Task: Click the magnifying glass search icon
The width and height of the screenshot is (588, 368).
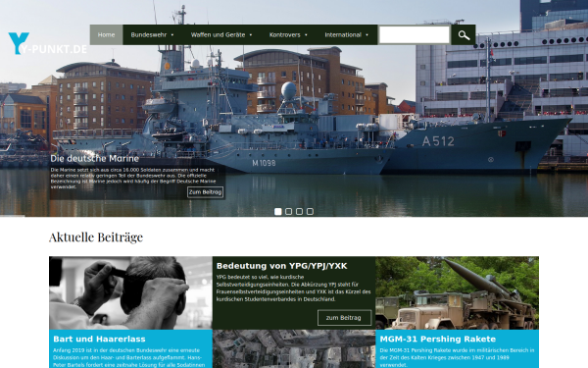Action: point(464,35)
